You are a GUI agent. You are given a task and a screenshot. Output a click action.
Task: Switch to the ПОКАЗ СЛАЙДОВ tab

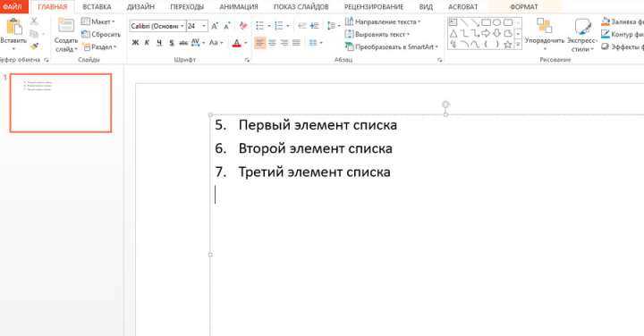click(x=301, y=7)
